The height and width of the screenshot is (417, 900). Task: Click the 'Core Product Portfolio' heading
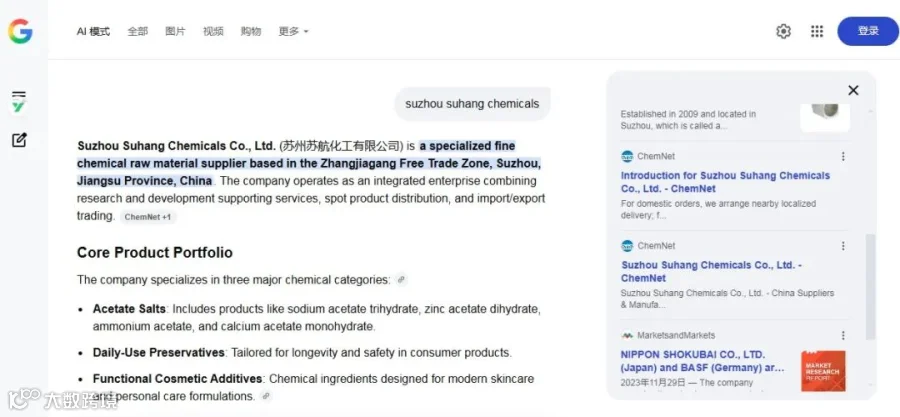(155, 252)
